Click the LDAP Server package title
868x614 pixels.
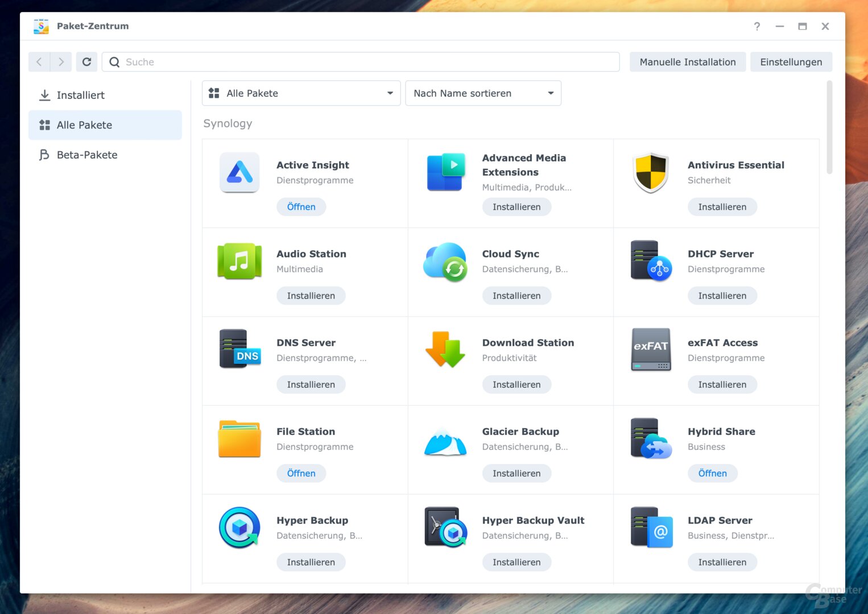coord(720,520)
